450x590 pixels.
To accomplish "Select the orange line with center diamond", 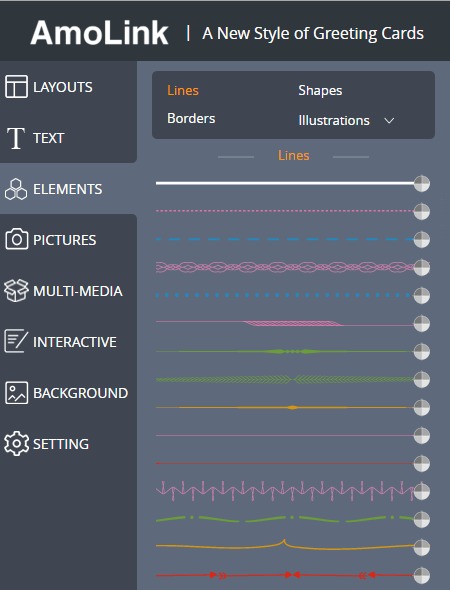I will tap(285, 407).
